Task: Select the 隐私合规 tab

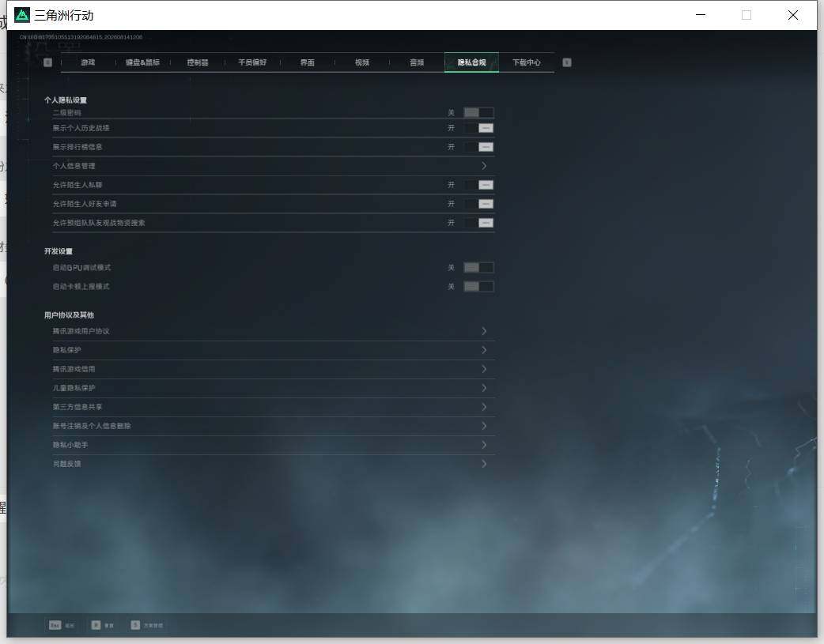Action: [471, 62]
